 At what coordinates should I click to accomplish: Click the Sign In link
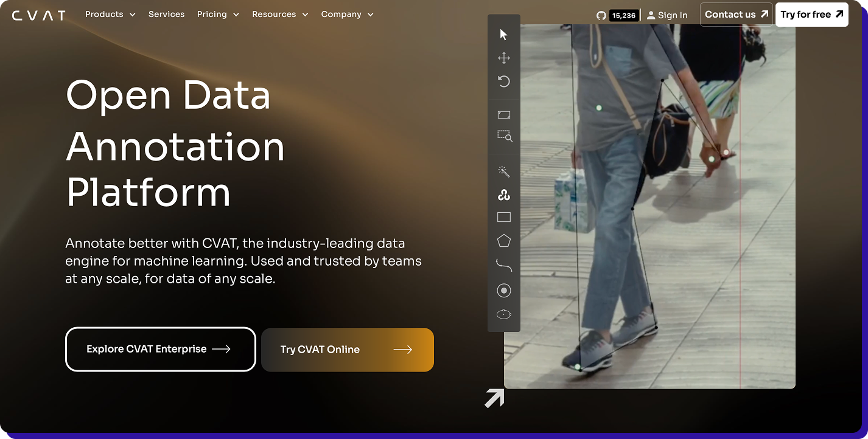[x=667, y=15]
